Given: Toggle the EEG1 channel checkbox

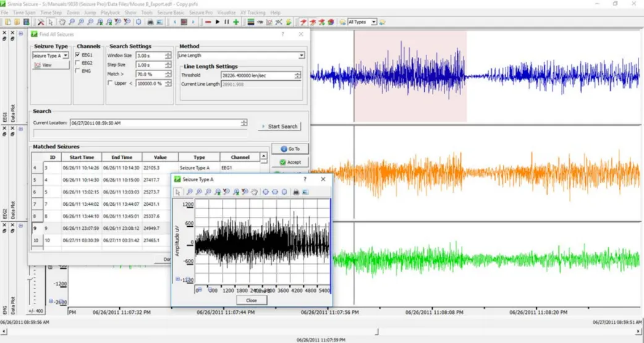Looking at the screenshot, I should [78, 55].
